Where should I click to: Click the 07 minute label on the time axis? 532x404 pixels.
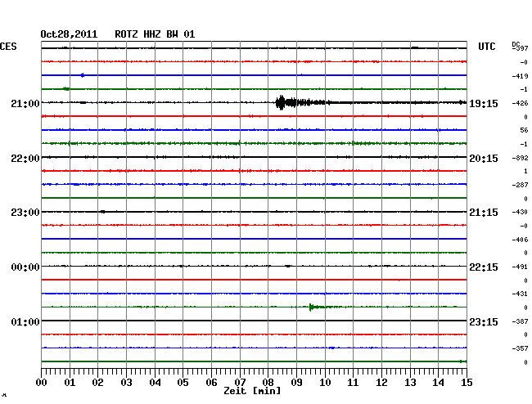[x=240, y=383]
